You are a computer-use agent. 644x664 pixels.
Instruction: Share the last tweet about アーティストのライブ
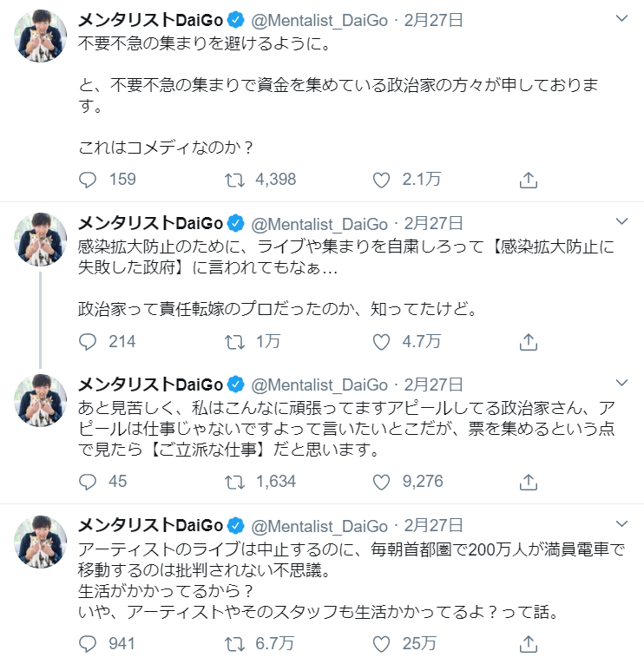528,643
